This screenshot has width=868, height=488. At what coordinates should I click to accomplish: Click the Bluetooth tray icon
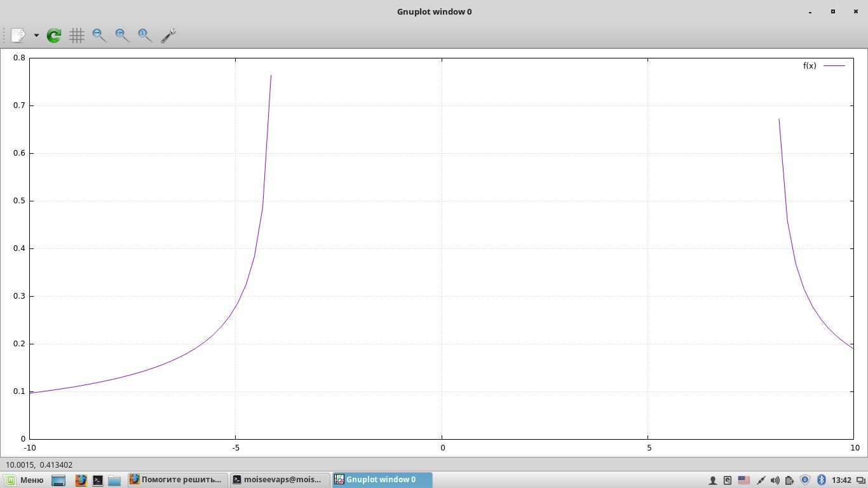click(x=821, y=480)
